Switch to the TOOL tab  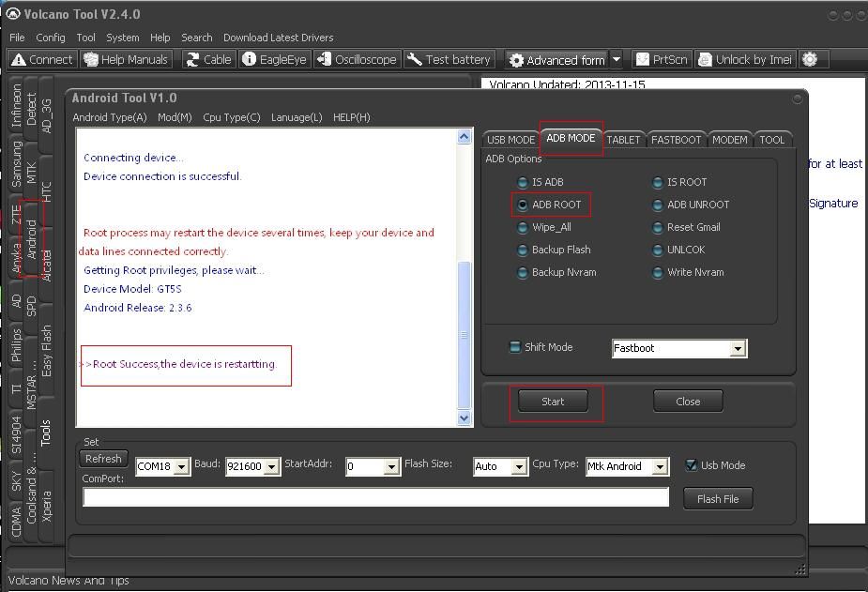(771, 140)
